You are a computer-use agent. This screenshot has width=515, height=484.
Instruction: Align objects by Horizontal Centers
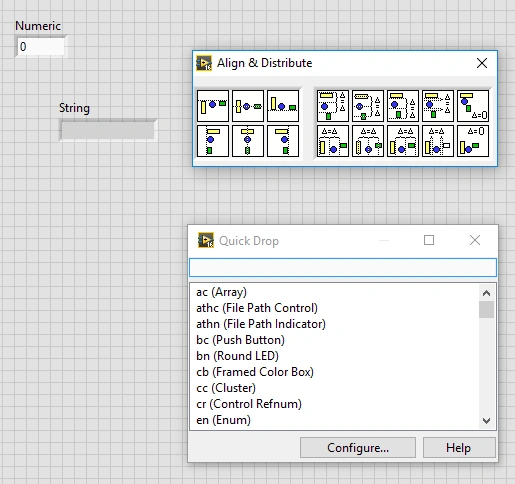pos(248,141)
